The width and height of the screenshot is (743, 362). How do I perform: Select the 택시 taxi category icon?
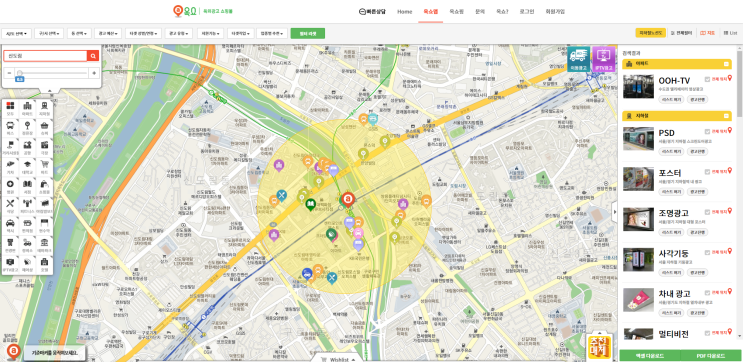(x=10, y=225)
